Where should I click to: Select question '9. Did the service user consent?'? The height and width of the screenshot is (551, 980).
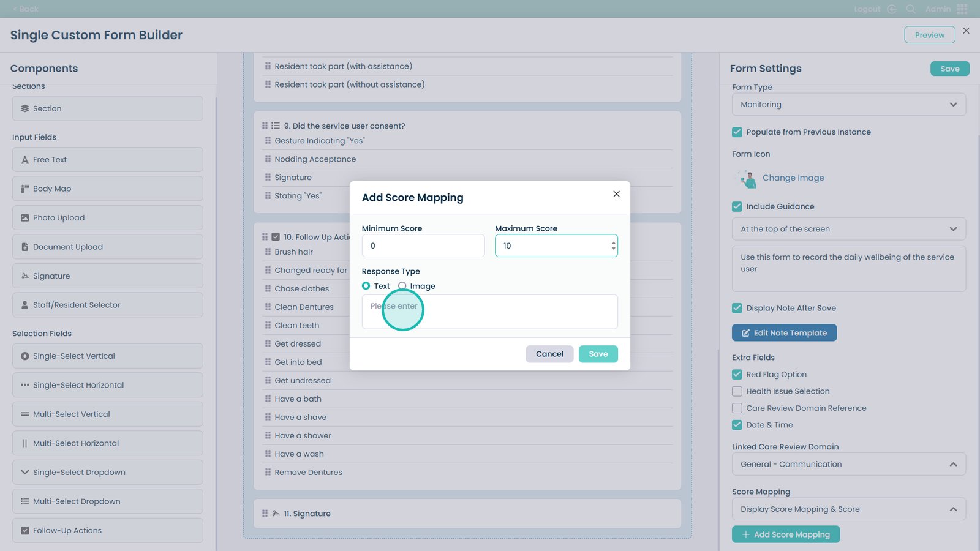[x=344, y=126]
